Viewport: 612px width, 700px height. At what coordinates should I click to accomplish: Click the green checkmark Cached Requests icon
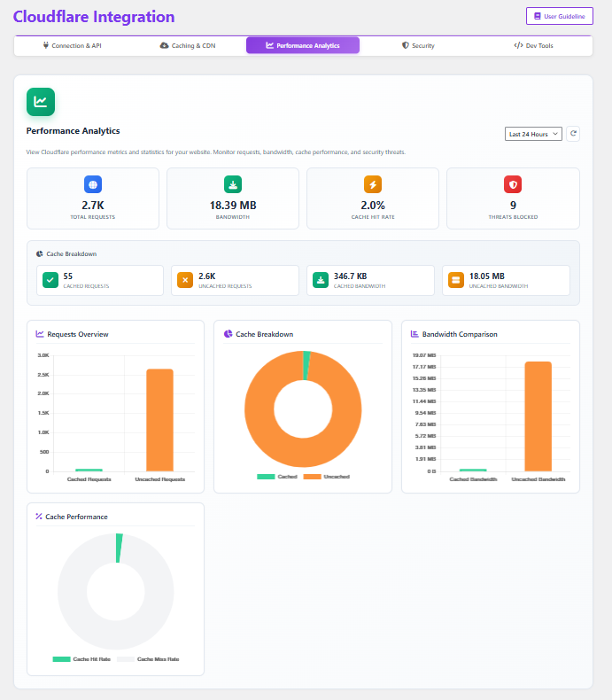tap(50, 280)
